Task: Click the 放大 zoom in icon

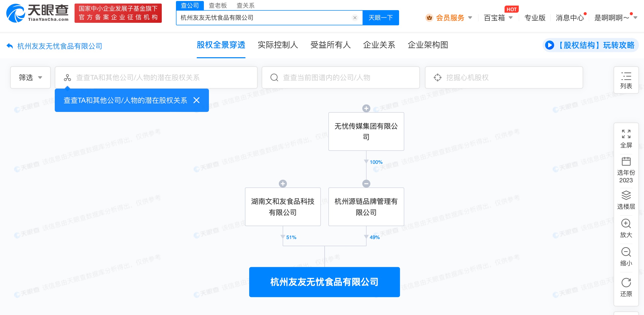Action: [626, 224]
